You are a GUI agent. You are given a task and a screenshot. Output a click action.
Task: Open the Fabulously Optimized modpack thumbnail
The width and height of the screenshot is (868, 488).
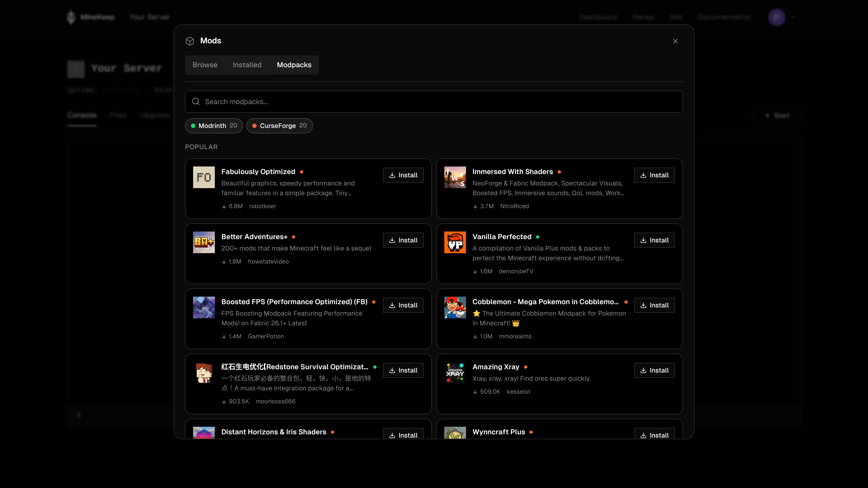pos(203,177)
